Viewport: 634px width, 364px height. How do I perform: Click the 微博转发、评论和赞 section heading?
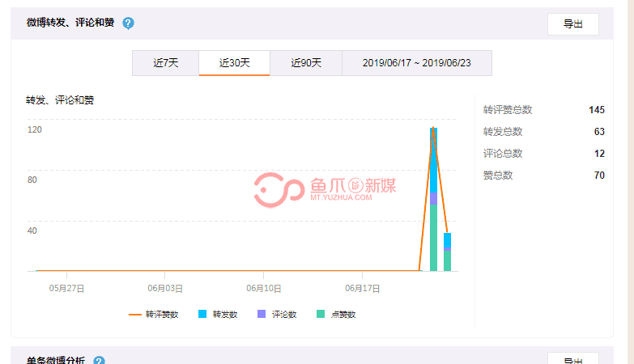coord(70,23)
